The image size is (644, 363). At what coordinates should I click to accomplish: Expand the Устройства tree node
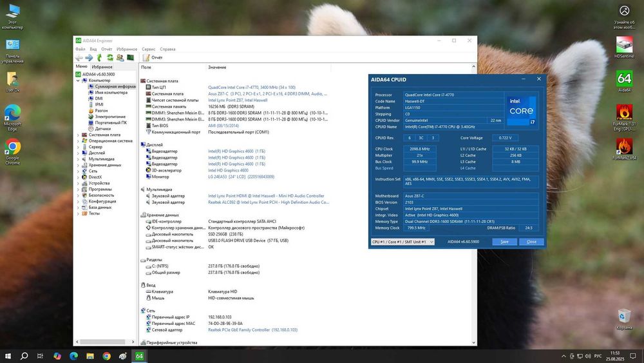pos(78,183)
